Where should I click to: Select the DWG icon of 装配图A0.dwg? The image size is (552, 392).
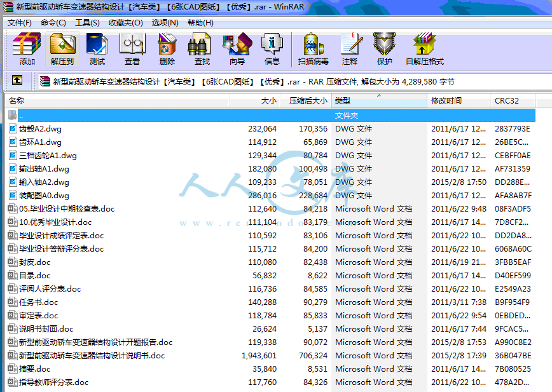pyautogui.click(x=13, y=196)
